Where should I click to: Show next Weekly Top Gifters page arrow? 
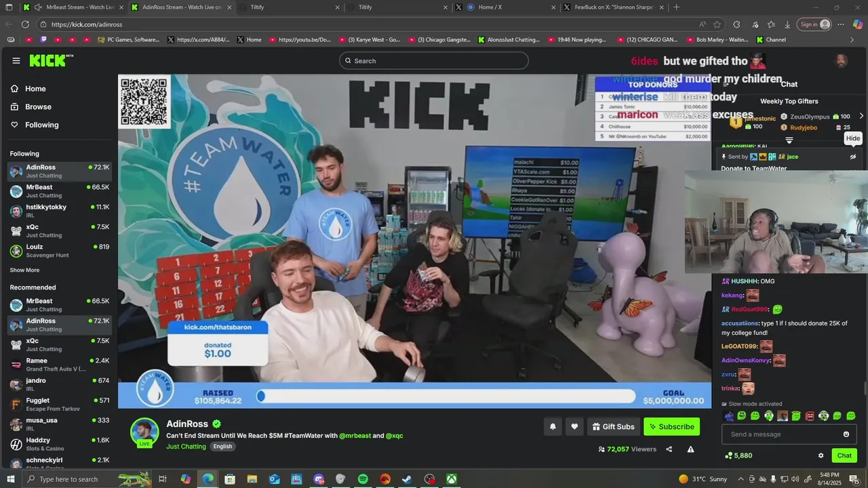pyautogui.click(x=861, y=116)
